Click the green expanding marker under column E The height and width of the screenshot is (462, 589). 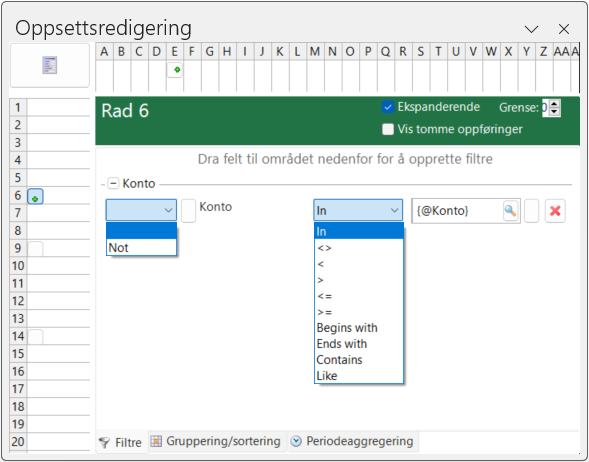pos(175,70)
